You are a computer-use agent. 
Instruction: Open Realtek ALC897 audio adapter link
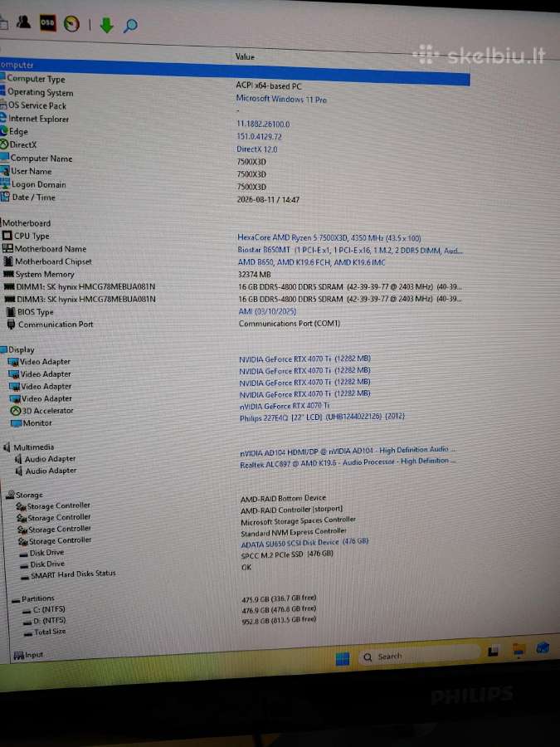point(348,462)
